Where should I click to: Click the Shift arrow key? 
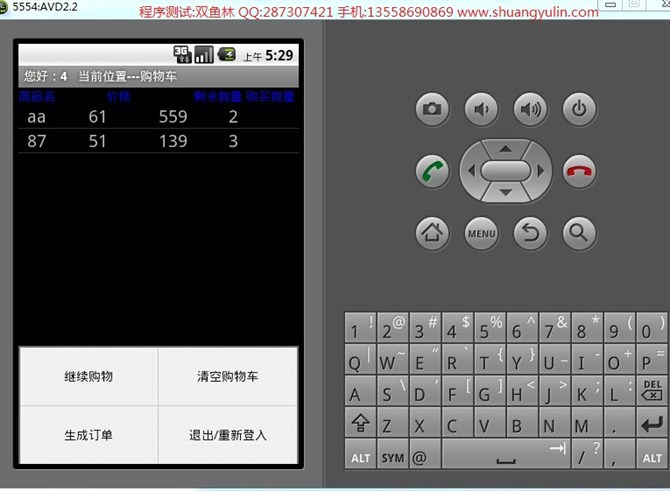(361, 423)
